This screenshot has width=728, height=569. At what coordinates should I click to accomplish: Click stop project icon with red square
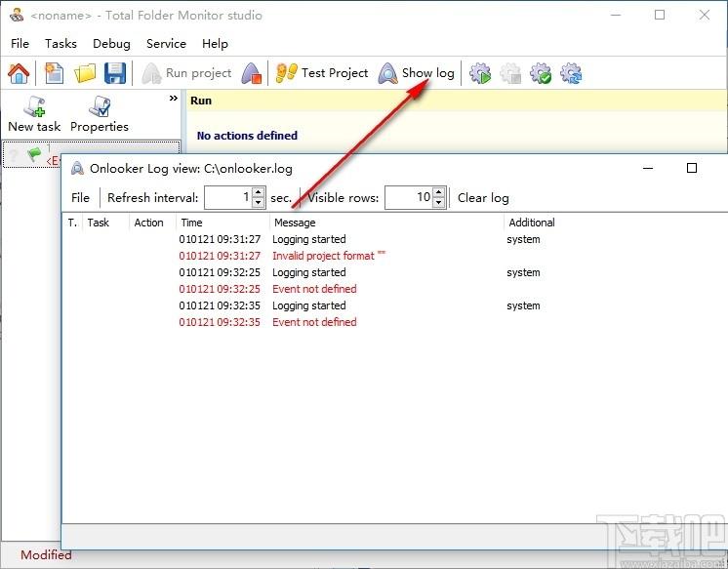(x=251, y=73)
